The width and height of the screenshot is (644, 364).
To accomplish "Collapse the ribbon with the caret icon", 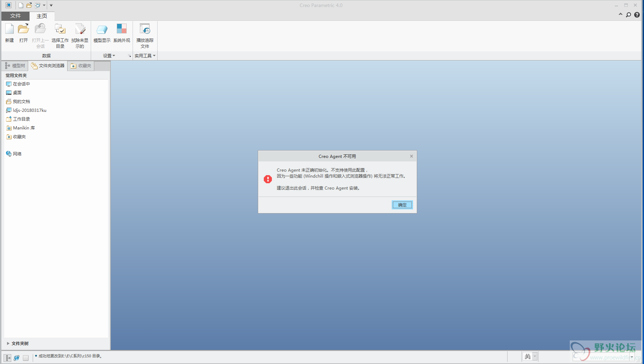I will point(620,14).
